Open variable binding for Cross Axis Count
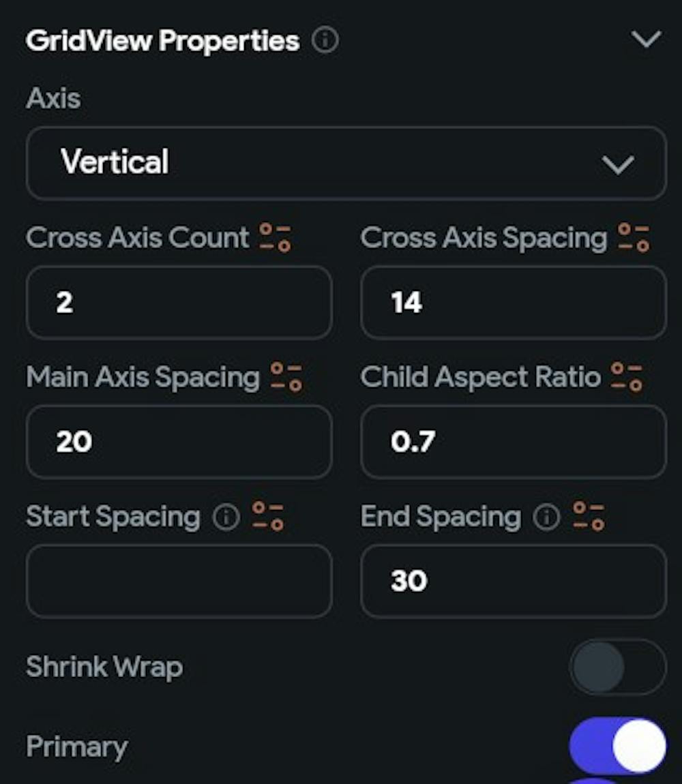The image size is (682, 784). (x=276, y=238)
